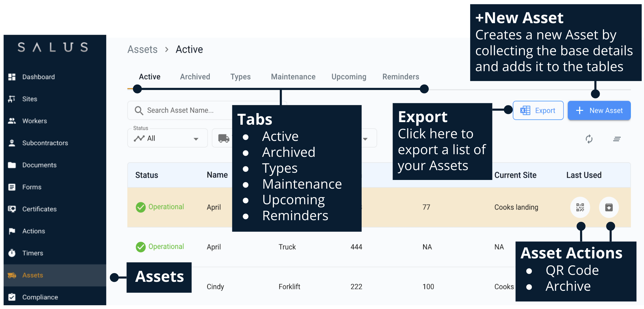Open the Reminders tab
The width and height of the screenshot is (644, 309).
coord(400,77)
